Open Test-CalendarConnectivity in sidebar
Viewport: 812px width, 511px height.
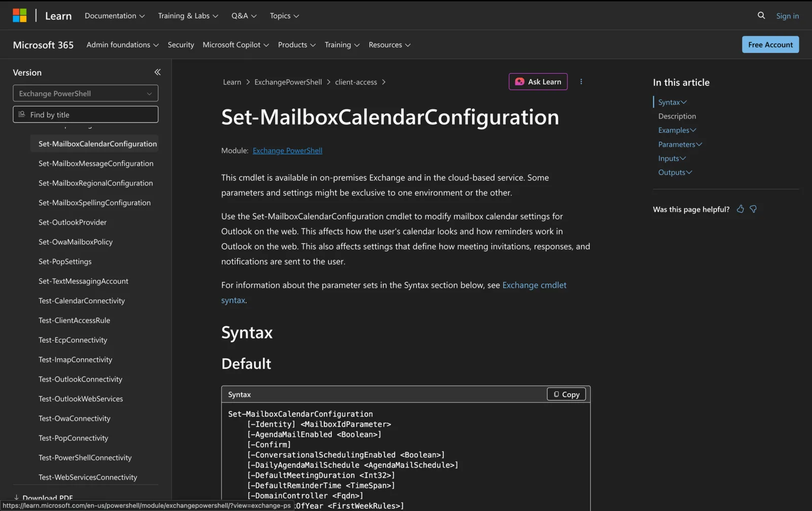82,301
